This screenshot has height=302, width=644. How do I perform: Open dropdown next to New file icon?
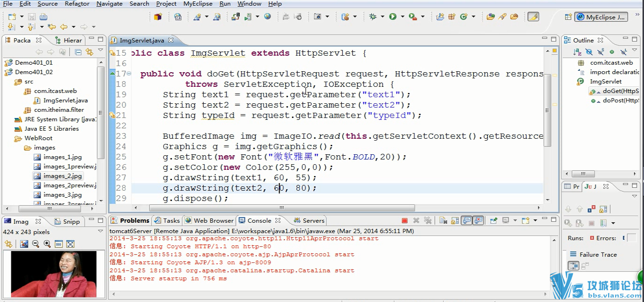21,17
